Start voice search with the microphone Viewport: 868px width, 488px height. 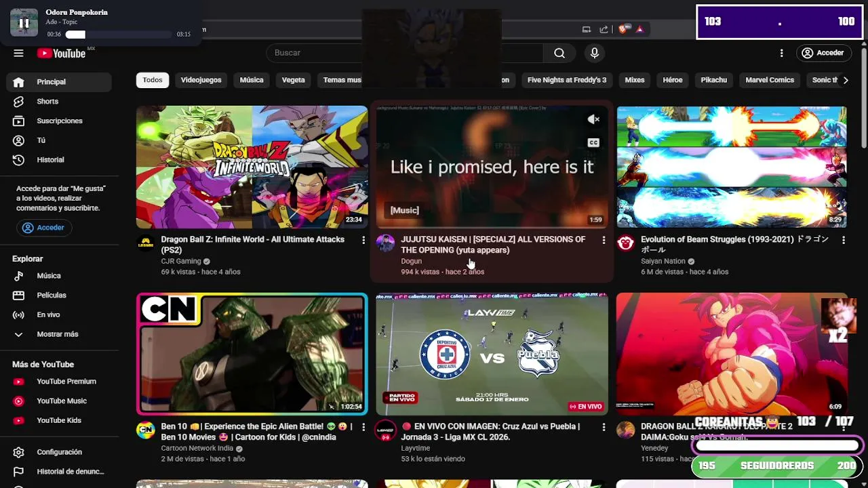pos(594,53)
